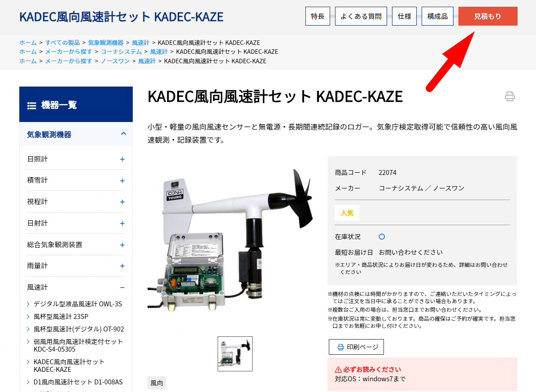
Task: Select the 仕様 tab
Action: pos(404,16)
